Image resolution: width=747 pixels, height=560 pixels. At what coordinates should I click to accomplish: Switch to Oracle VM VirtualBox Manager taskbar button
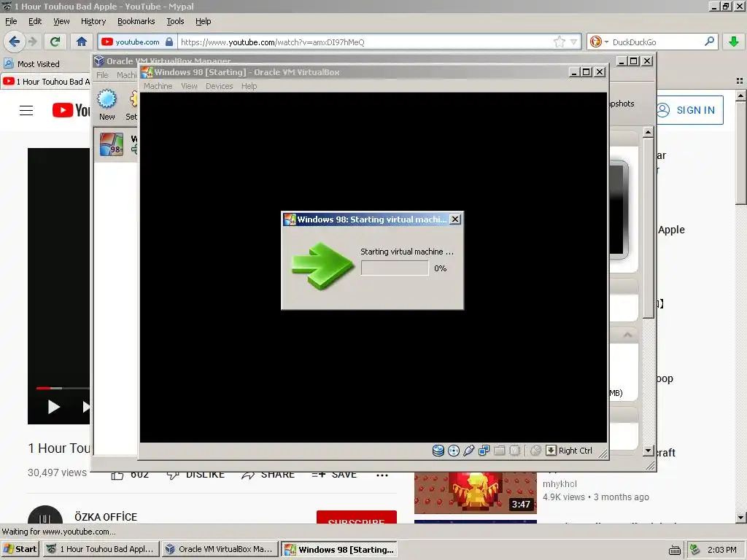220,549
